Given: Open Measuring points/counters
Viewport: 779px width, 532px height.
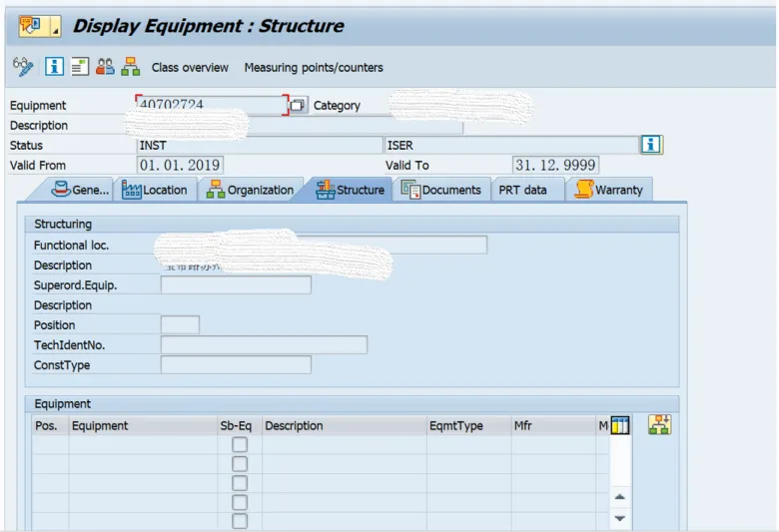Looking at the screenshot, I should click(314, 68).
